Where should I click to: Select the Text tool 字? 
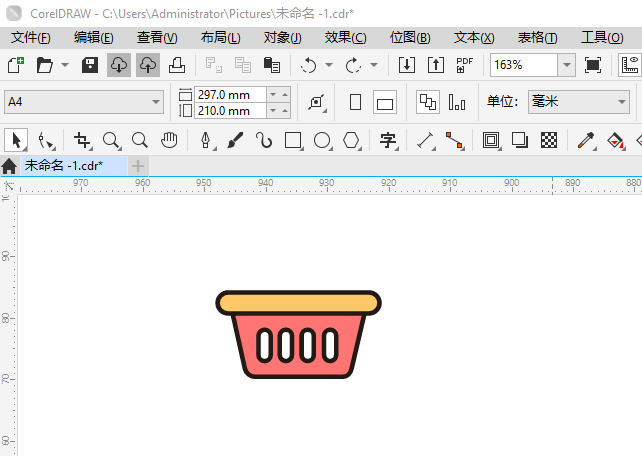pyautogui.click(x=388, y=140)
